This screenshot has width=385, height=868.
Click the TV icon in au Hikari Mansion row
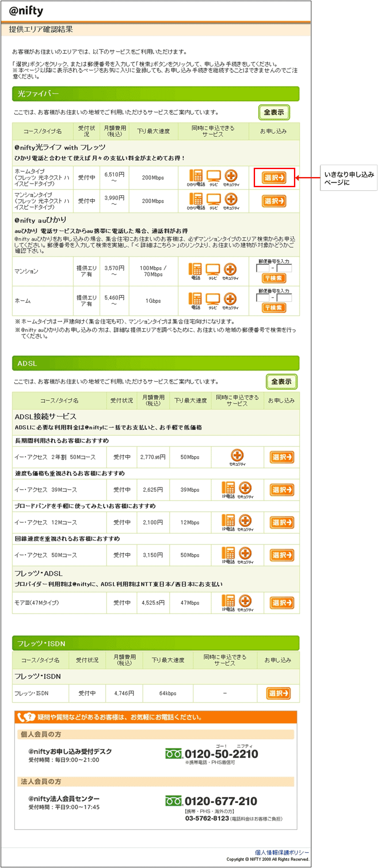coord(213,271)
